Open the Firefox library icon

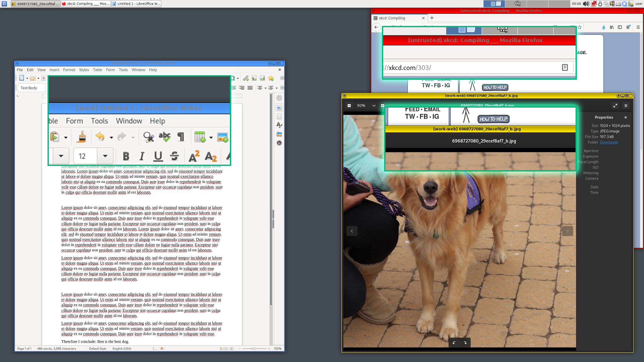612,27
